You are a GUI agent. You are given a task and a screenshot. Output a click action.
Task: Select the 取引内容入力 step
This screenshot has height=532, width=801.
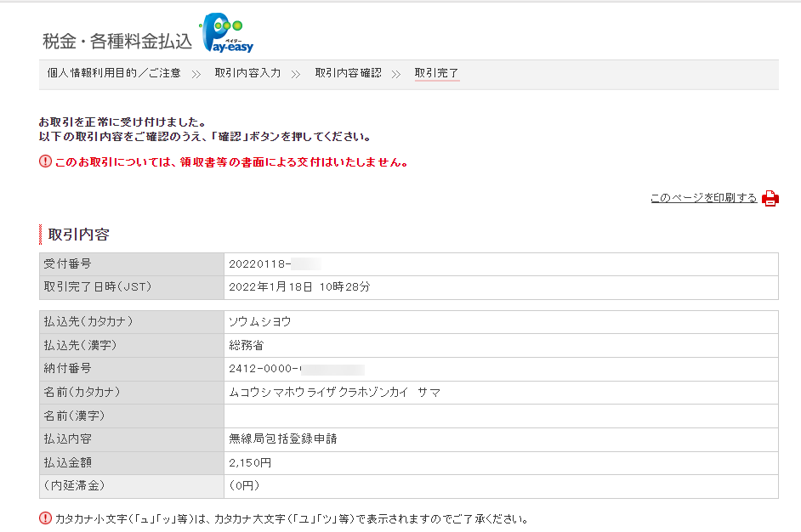point(247,73)
